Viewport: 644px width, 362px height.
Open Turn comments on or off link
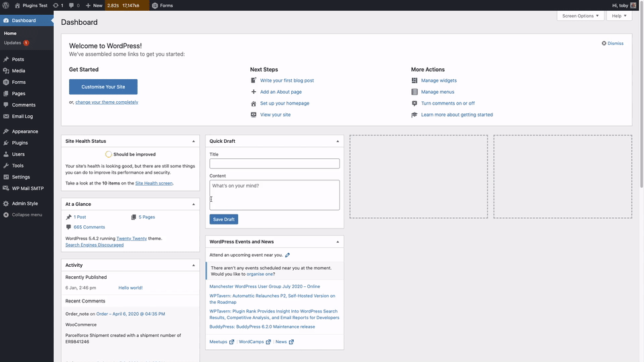coord(447,103)
